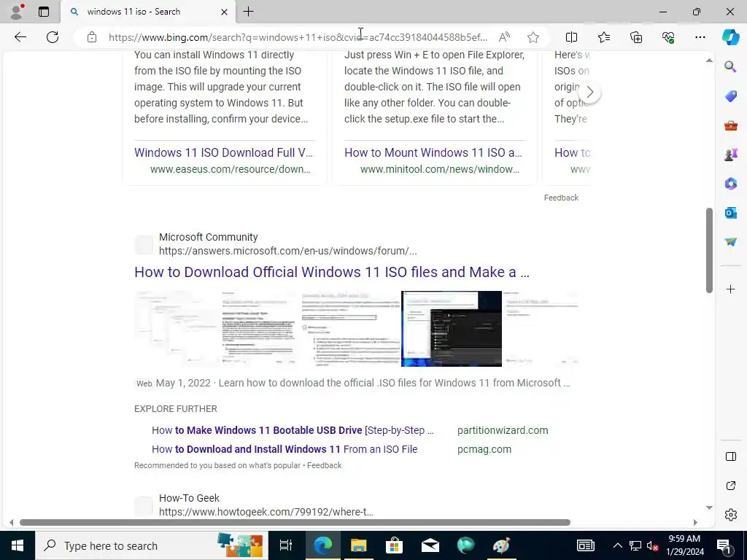Image resolution: width=747 pixels, height=560 pixels.
Task: Show hidden system tray icons chevron
Action: (x=617, y=545)
